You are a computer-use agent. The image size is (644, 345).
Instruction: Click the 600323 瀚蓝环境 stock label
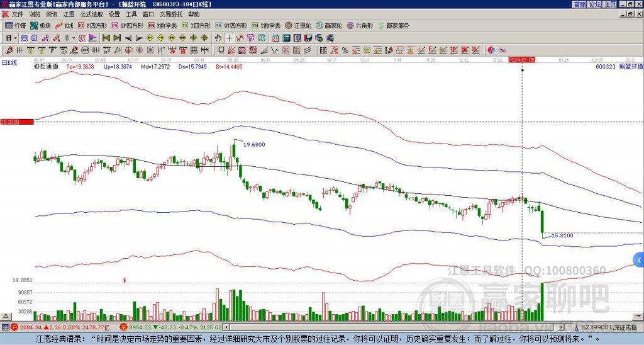[619, 67]
